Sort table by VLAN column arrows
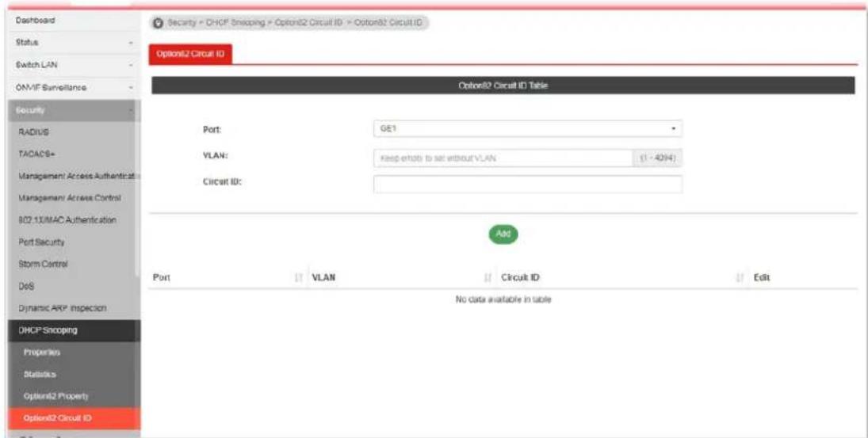The height and width of the screenshot is (438, 868). pos(488,278)
